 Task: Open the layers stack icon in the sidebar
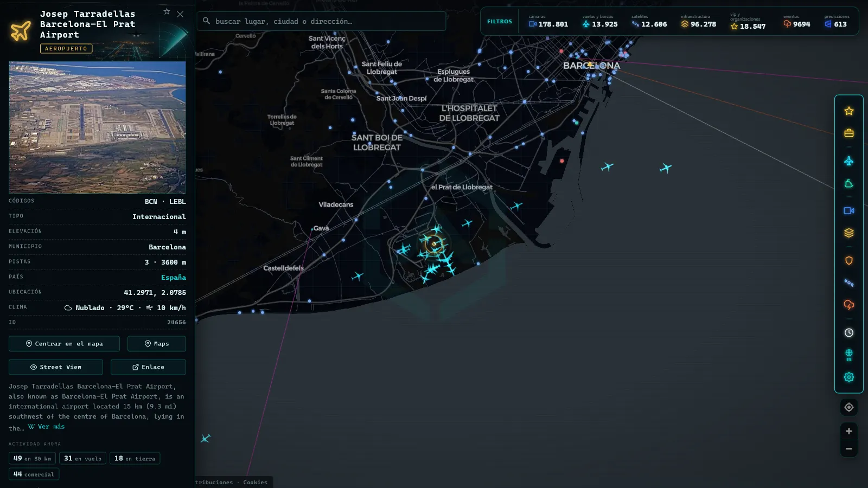point(849,233)
